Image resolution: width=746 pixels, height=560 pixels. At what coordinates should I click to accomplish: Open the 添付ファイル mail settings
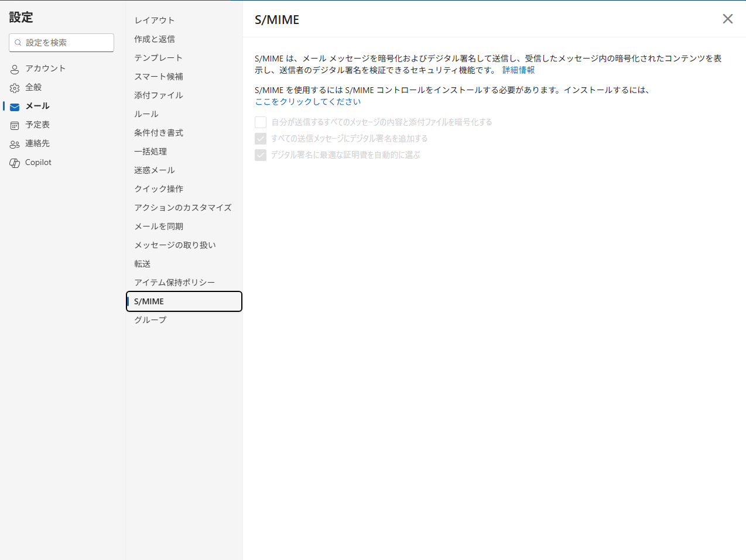tap(184, 95)
